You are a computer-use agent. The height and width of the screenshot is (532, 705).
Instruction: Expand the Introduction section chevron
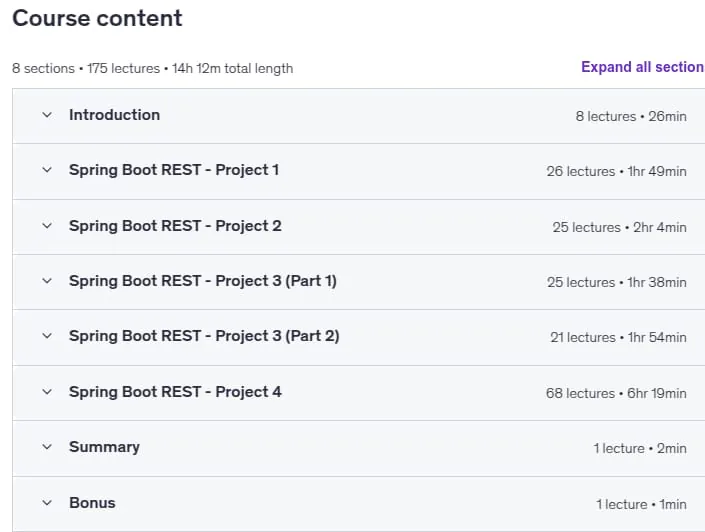click(47, 115)
